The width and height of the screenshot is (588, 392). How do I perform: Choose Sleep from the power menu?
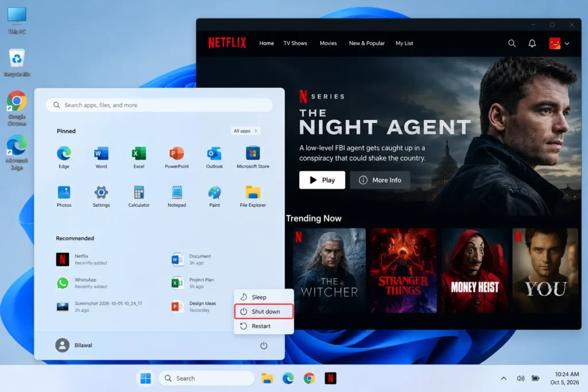[264, 297]
